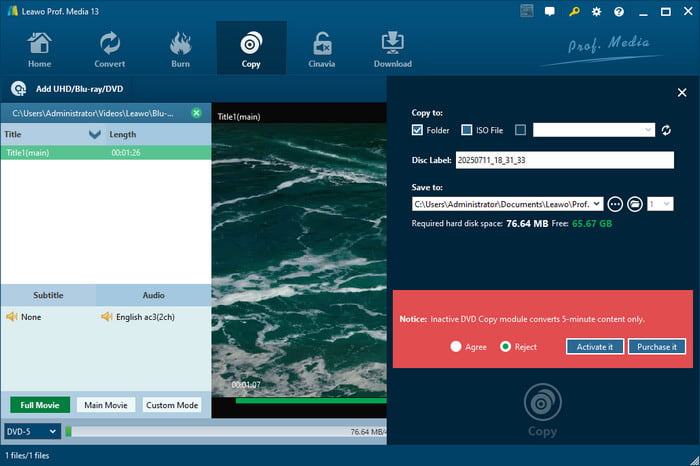Screen dimensions: 700x466
Task: Uncheck the Folder checkbox
Action: pyautogui.click(x=417, y=130)
